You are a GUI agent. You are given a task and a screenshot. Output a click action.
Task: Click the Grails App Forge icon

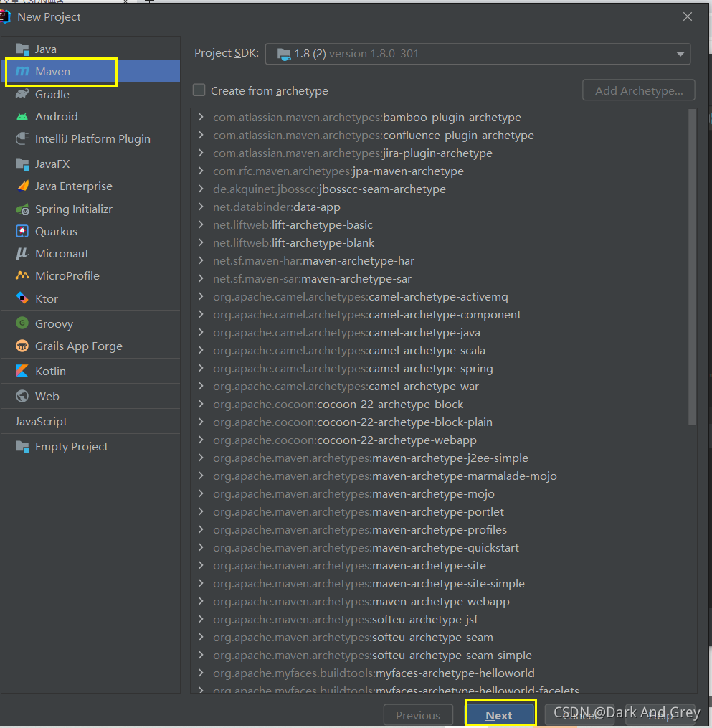click(22, 346)
